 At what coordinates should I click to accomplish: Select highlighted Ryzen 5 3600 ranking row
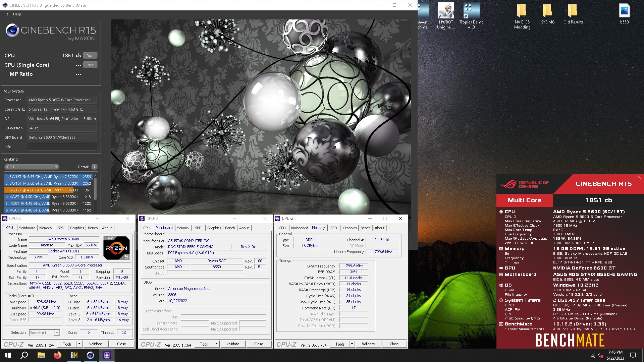pyautogui.click(x=48, y=190)
